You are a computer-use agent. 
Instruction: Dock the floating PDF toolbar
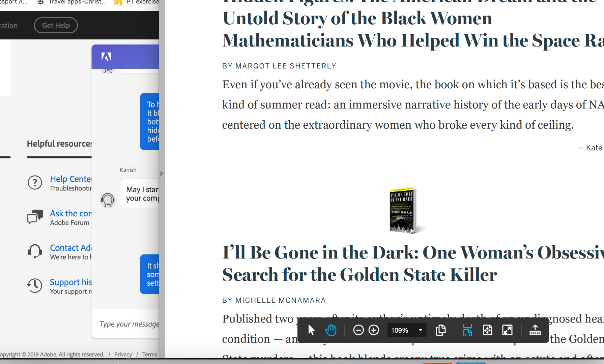(x=535, y=330)
